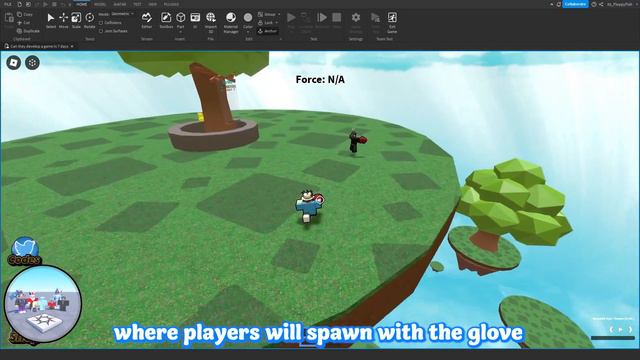
Task: Expand the Part dropdown arrow
Action: pos(180,31)
